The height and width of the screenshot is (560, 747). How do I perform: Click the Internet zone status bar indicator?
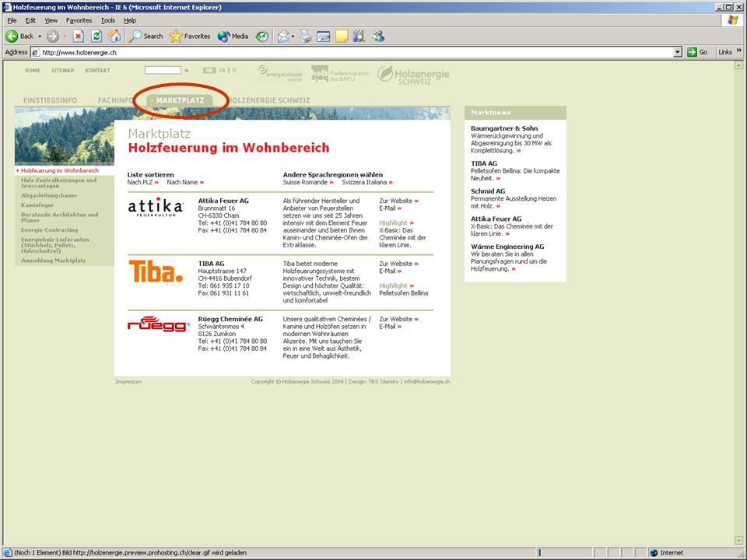click(x=667, y=553)
